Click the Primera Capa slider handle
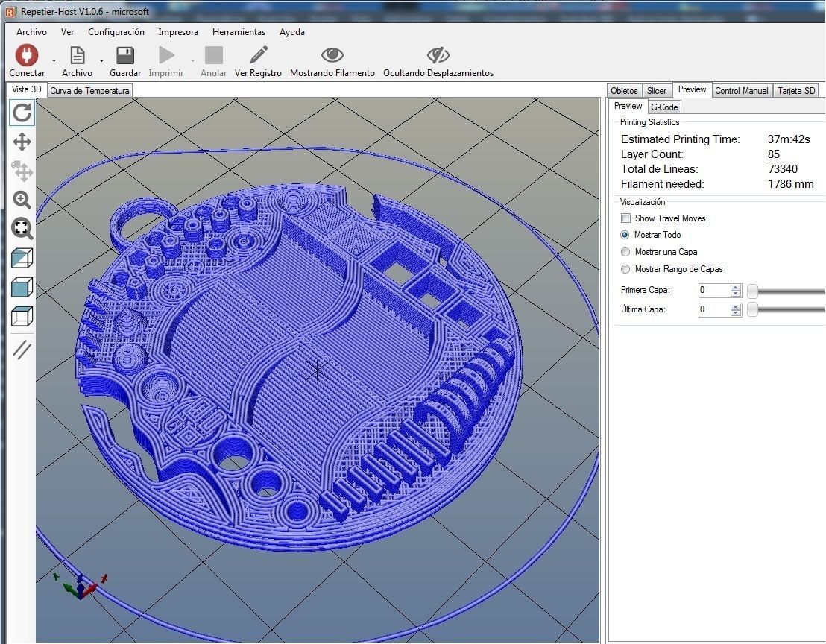The image size is (826, 644). pos(753,291)
